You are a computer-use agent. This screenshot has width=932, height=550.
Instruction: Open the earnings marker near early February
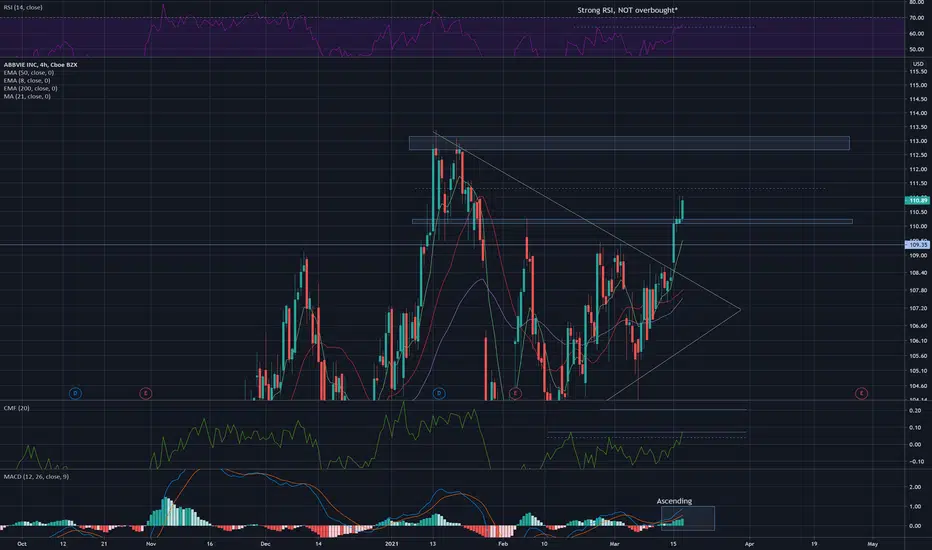click(515, 393)
